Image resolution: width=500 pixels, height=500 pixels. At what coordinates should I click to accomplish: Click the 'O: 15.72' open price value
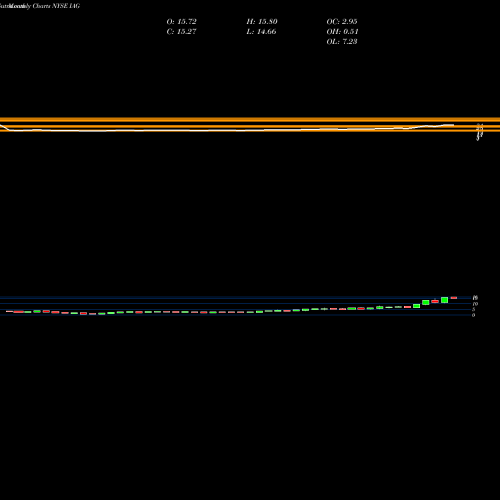coord(181,22)
